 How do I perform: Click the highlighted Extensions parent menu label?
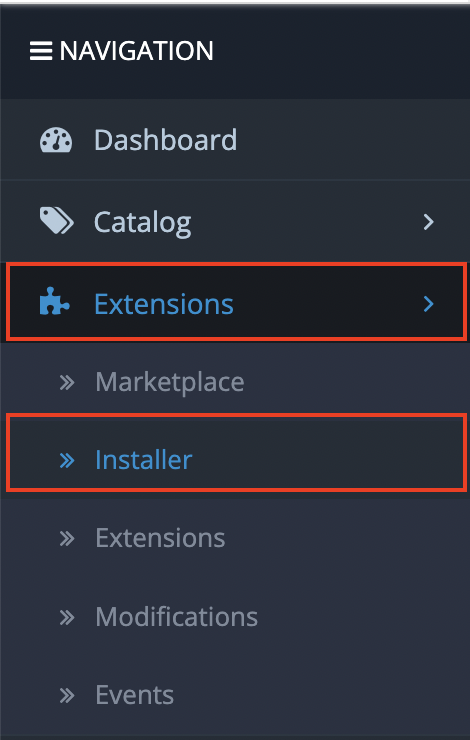coord(164,303)
